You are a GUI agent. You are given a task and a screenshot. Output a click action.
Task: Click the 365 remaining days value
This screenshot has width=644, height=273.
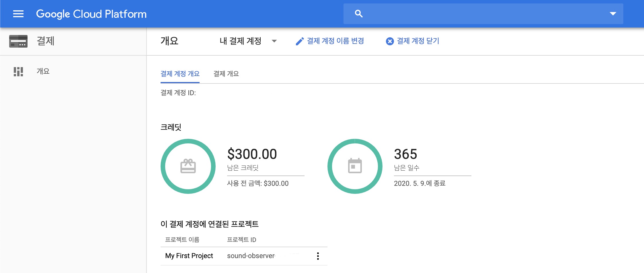pyautogui.click(x=405, y=154)
